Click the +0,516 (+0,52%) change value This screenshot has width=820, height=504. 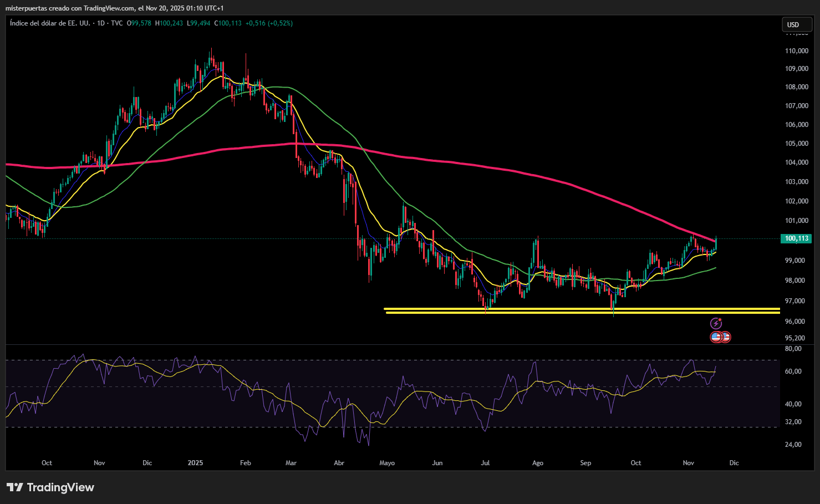click(x=269, y=23)
